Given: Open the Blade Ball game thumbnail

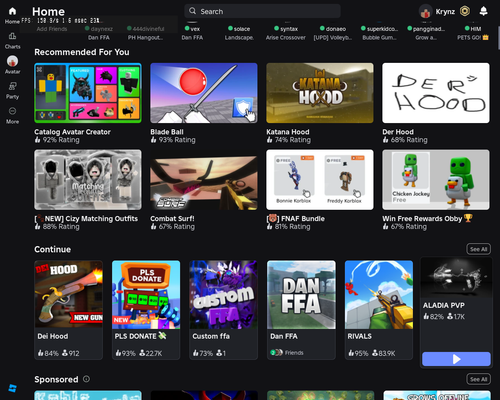Looking at the screenshot, I should coord(204,93).
